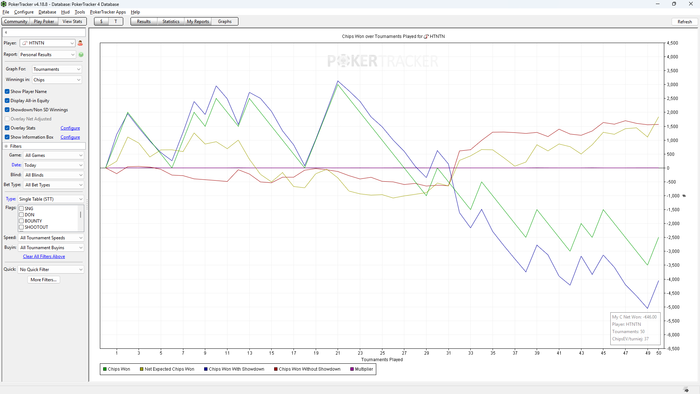The height and width of the screenshot is (394, 700).
Task: Collapse the sidebar with the left arrow
Action: [x=6, y=33]
